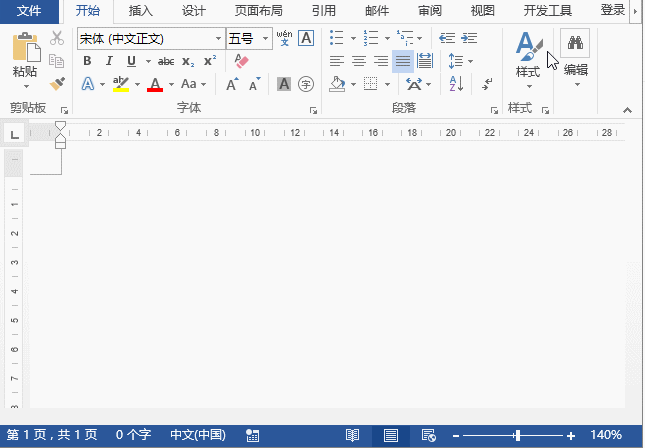Click the Subscript x₂ icon
645x448 pixels.
coord(188,61)
